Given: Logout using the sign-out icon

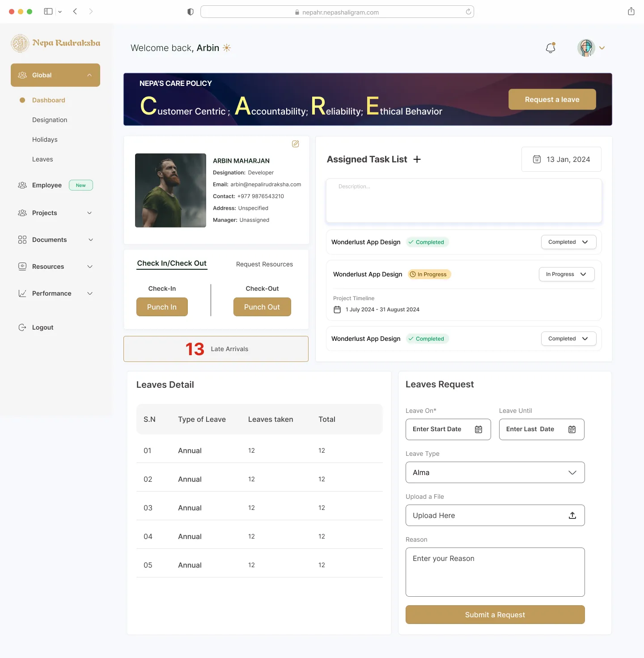Looking at the screenshot, I should pos(22,327).
